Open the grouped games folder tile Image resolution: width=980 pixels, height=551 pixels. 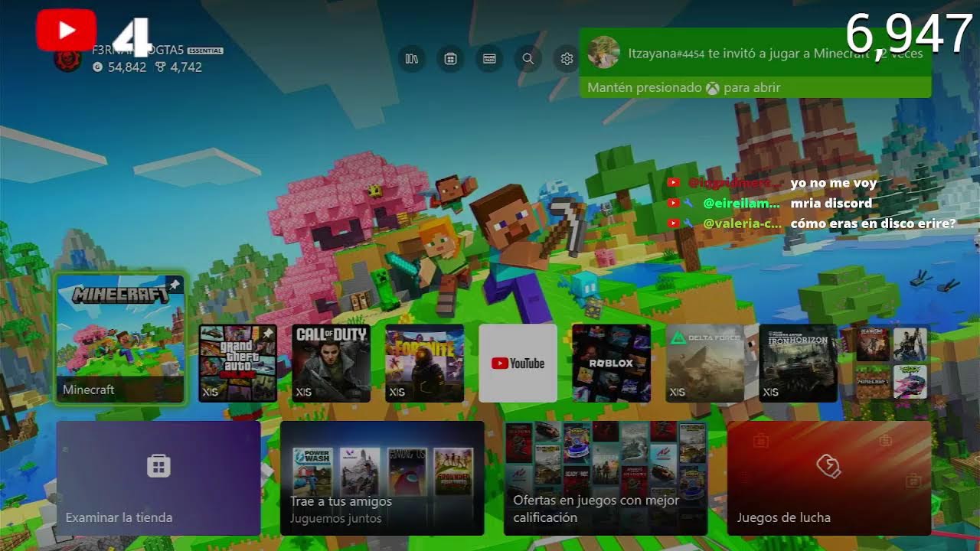point(891,363)
